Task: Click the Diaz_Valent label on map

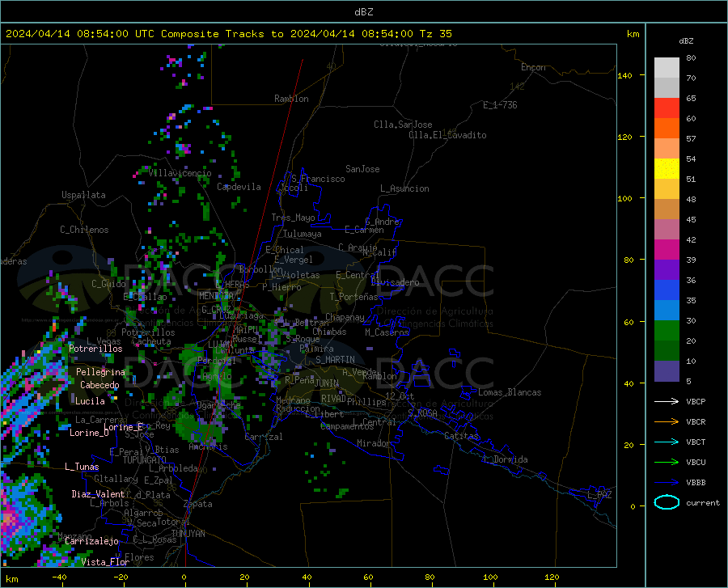Action: [x=98, y=494]
